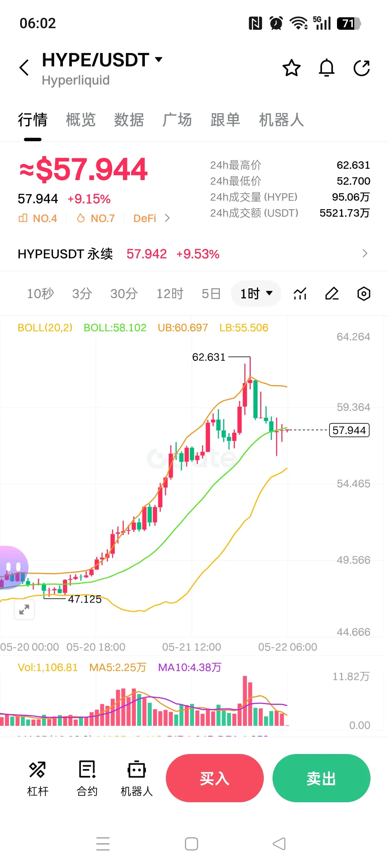Tap the LB:55.506 lower band value
Image resolution: width=388 pixels, height=868 pixels.
coord(244,328)
